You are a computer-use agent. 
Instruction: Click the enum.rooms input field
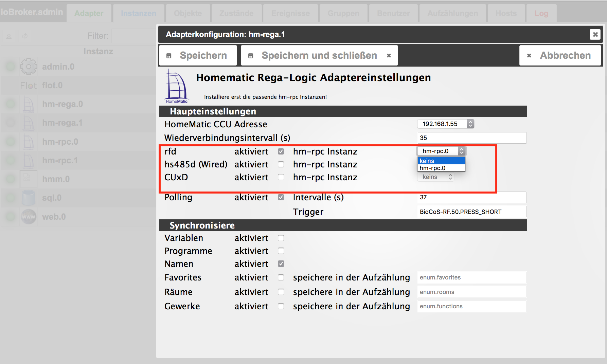(472, 292)
